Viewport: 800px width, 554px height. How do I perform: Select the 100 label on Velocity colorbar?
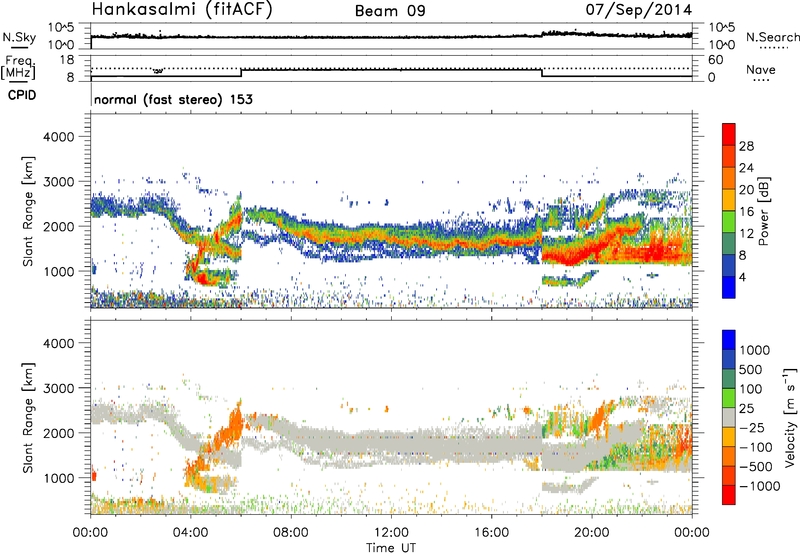coord(751,389)
